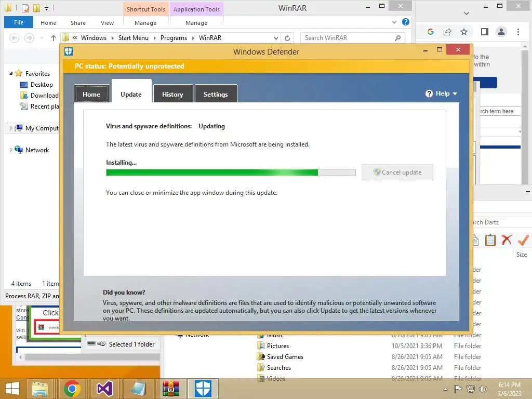Select the Update tab in Windows Defender
The height and width of the screenshot is (399, 532).
(131, 94)
